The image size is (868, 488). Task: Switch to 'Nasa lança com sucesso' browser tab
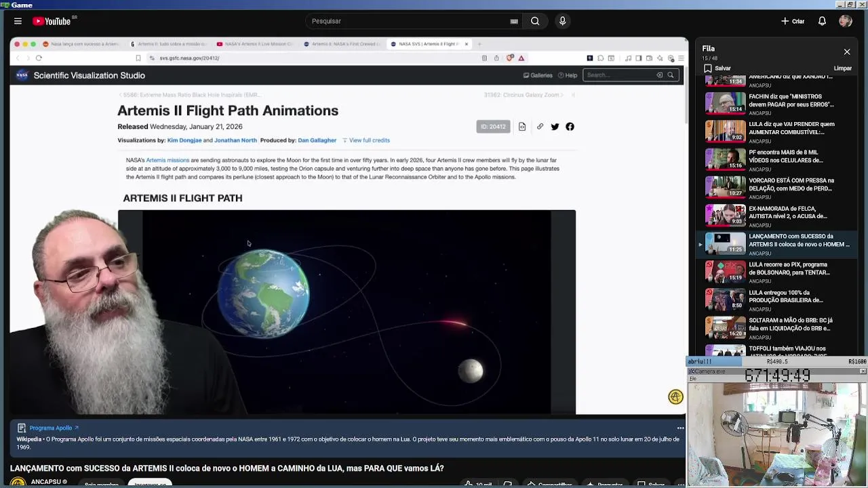pos(81,44)
